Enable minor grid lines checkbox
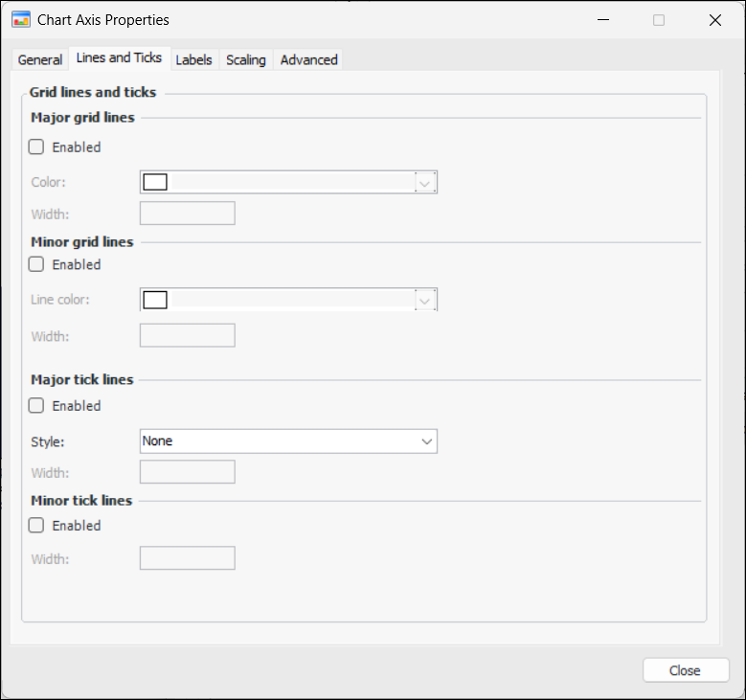Image resolution: width=746 pixels, height=700 pixels. tap(37, 264)
